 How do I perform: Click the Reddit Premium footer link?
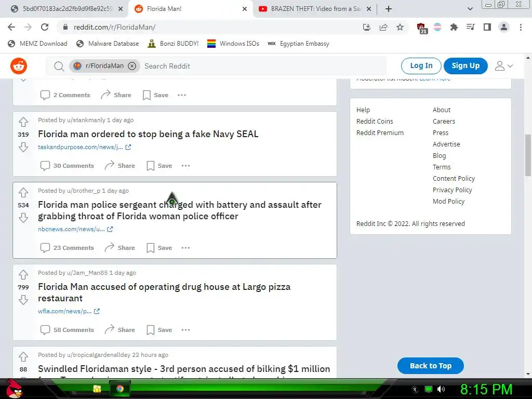point(380,132)
